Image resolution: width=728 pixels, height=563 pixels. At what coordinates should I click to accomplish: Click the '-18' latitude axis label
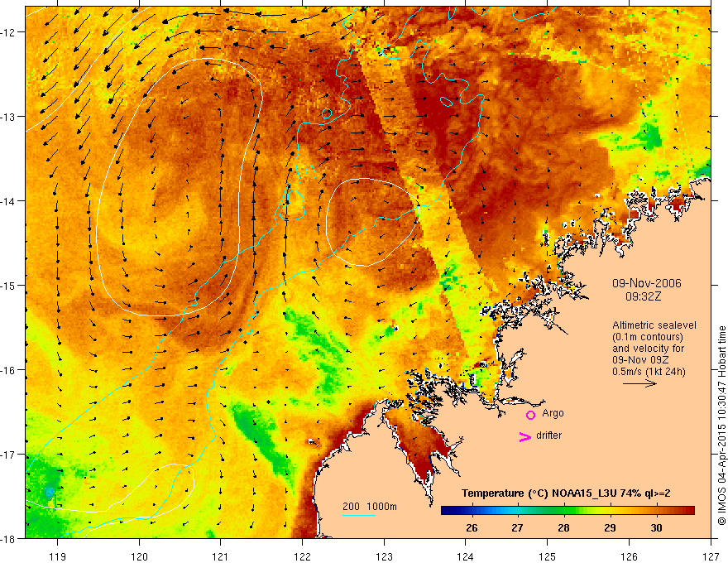(8, 539)
